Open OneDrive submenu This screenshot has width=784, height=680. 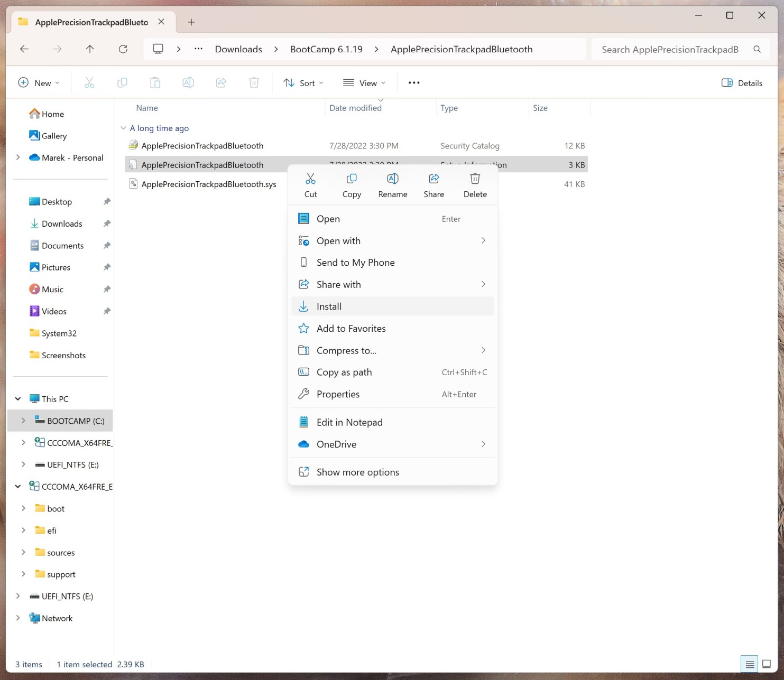click(x=393, y=444)
